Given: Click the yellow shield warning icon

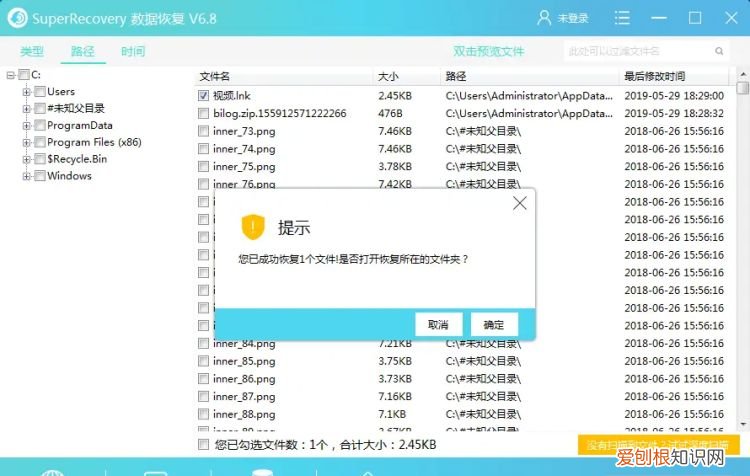Looking at the screenshot, I should 253,227.
